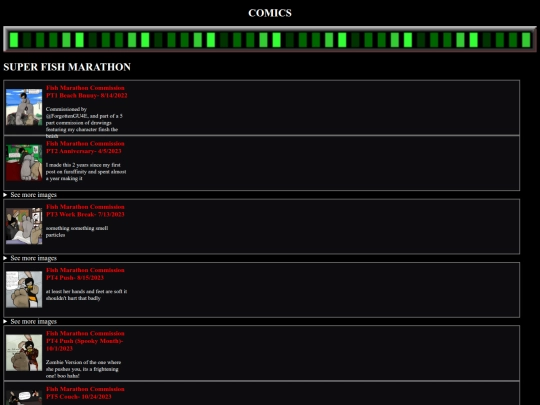Image resolution: width=540 pixels, height=405 pixels.
Task: Open the PT4 Push (Spooky Month) title link
Action: point(85,341)
